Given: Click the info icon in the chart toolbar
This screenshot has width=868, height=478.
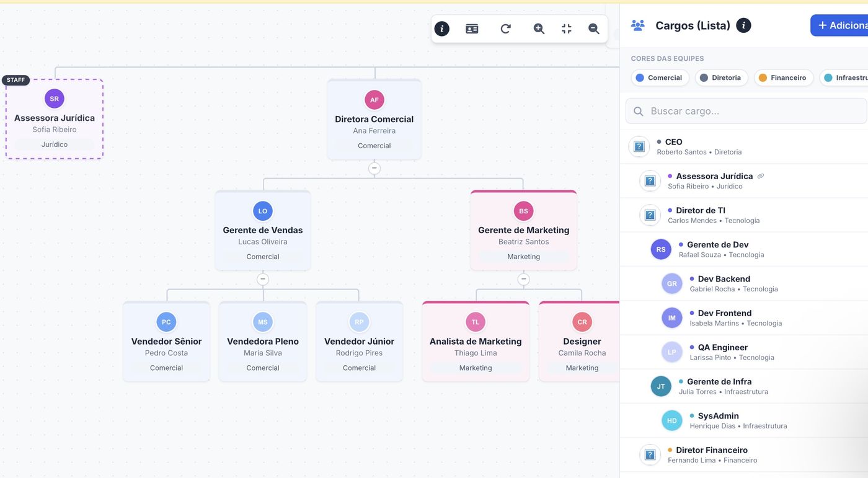Looking at the screenshot, I should tap(442, 29).
